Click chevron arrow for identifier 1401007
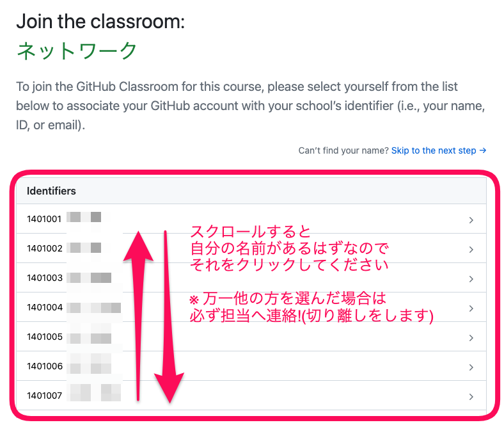The width and height of the screenshot is (504, 425). pos(471,397)
